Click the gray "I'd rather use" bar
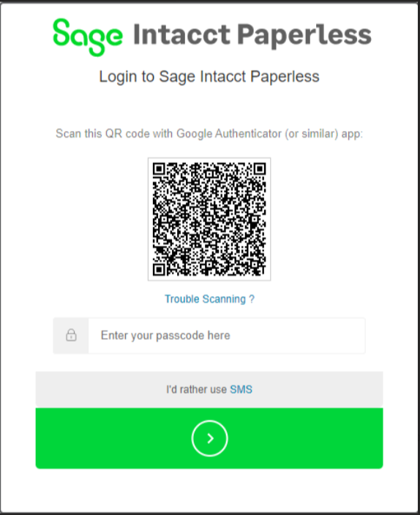Viewport: 420px width, 515px height. click(209, 389)
